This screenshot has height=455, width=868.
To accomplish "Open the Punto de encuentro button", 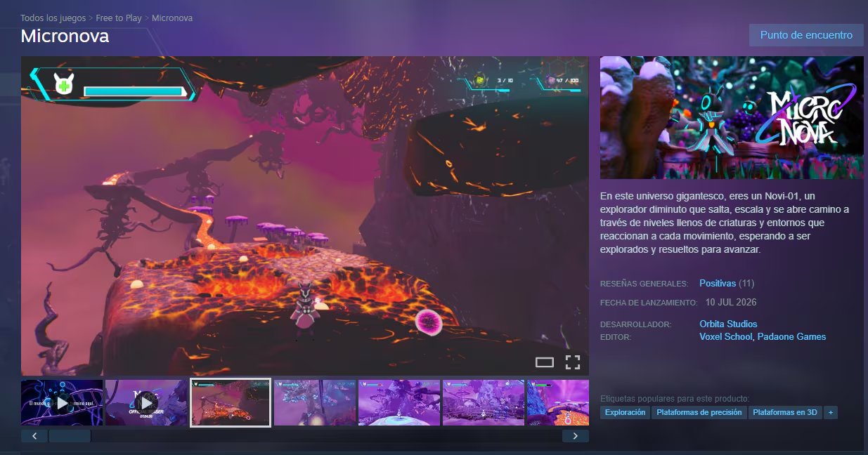I will coord(806,35).
